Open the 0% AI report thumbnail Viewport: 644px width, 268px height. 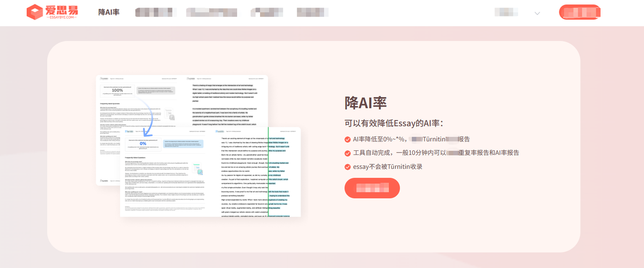(x=210, y=172)
